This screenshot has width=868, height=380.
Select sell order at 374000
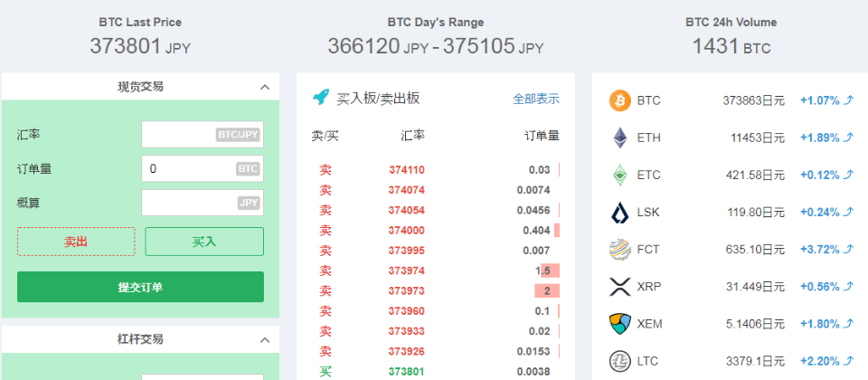[436, 231]
